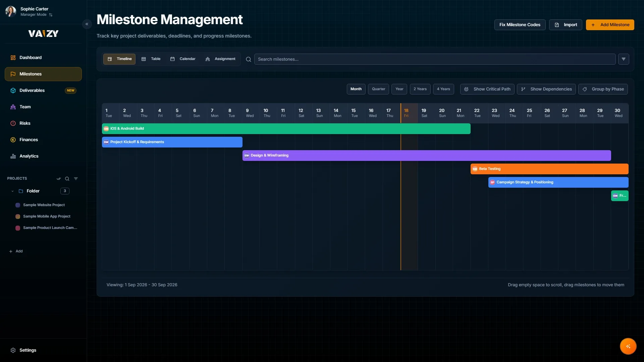644x362 pixels.
Task: Click today marker 18 Fri in timeline header
Action: click(409, 113)
